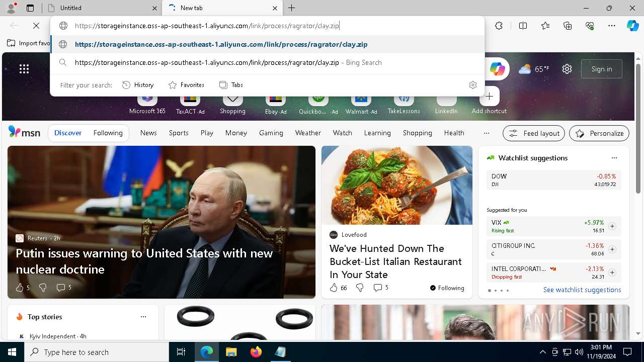This screenshot has height=362, width=644.
Task: Add VIX to the watchlist
Action: [612, 226]
